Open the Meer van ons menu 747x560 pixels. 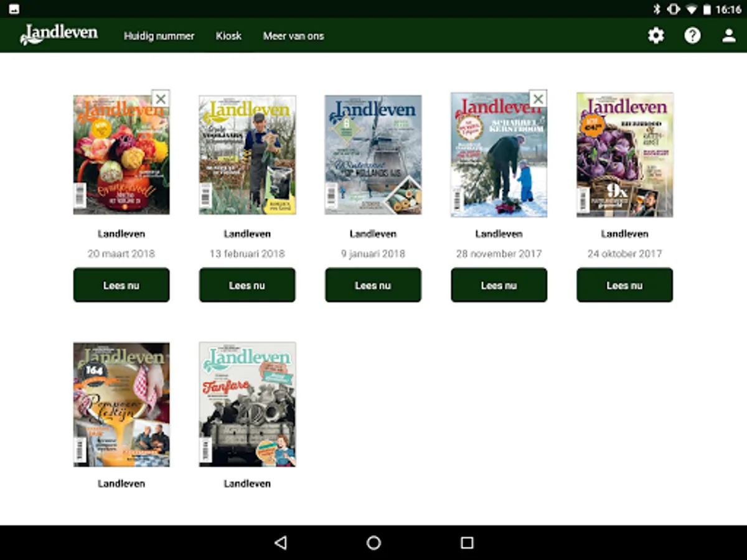pyautogui.click(x=293, y=36)
